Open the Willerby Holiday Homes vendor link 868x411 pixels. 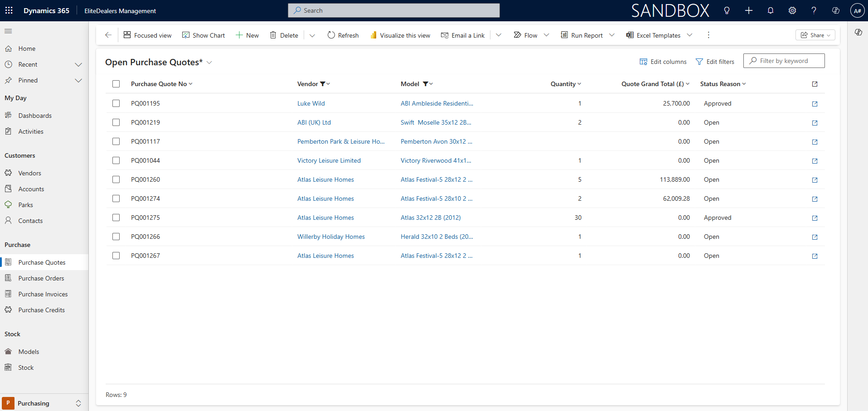click(x=331, y=237)
